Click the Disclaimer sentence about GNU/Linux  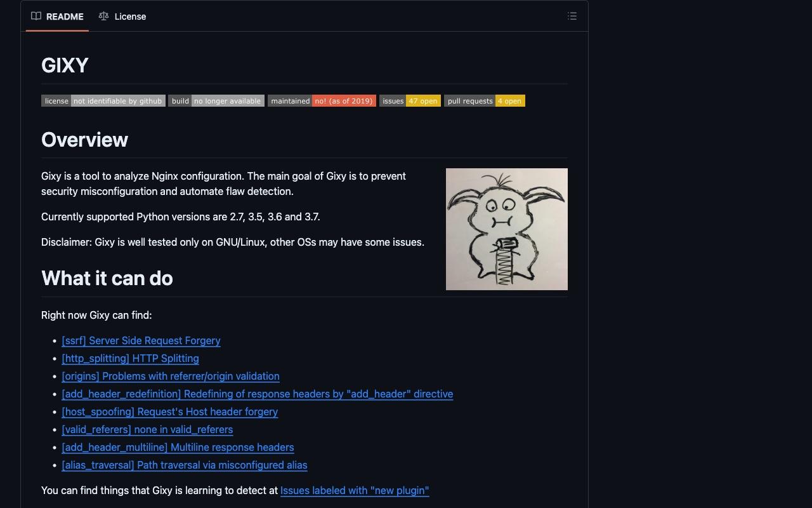pos(233,242)
